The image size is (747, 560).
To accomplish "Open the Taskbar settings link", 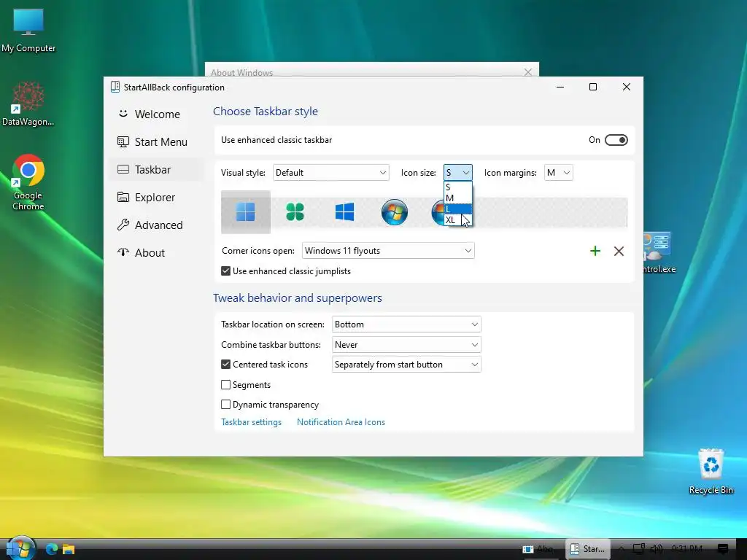I will tap(251, 422).
